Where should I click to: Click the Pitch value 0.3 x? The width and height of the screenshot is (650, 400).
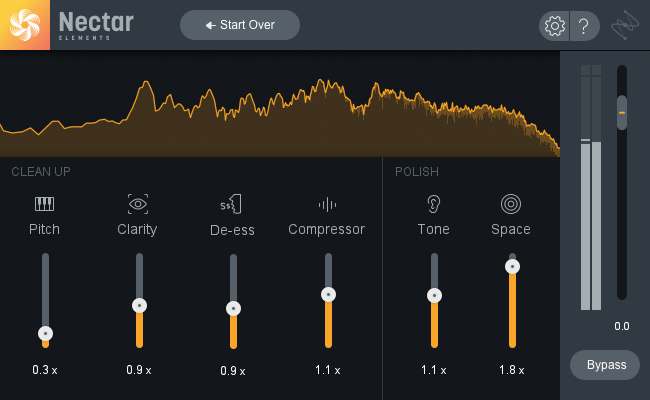click(x=45, y=370)
